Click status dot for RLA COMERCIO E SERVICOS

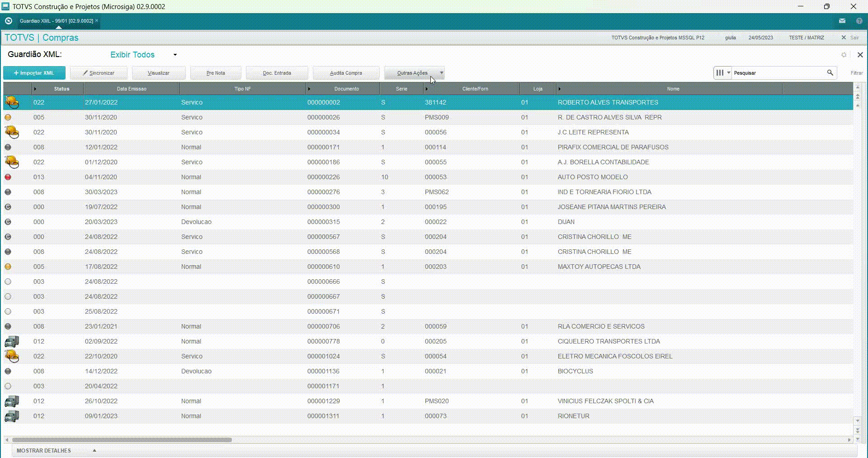click(x=8, y=326)
